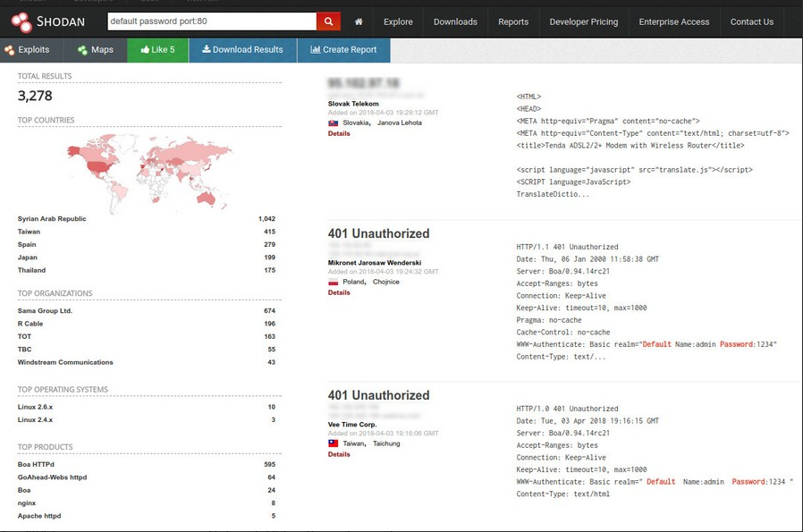This screenshot has width=803, height=532.
Task: Filter by Syrian Arab Republic
Action: pos(52,219)
